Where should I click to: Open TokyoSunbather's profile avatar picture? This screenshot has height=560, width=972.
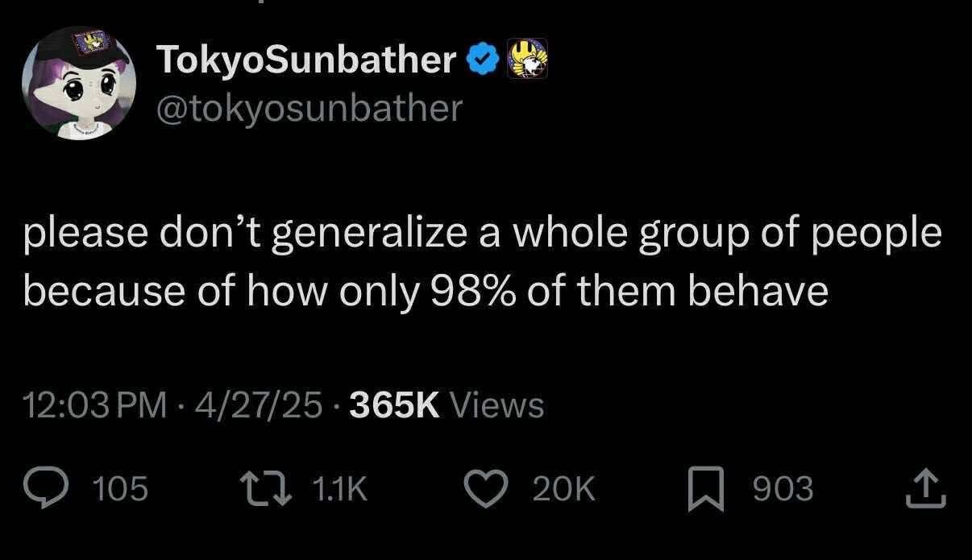click(x=77, y=82)
